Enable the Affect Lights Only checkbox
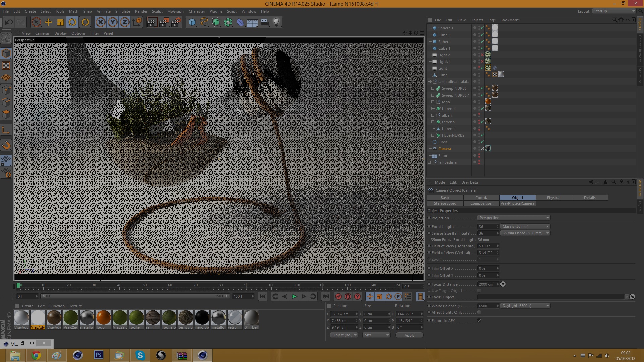This screenshot has height=362, width=644. click(479, 312)
